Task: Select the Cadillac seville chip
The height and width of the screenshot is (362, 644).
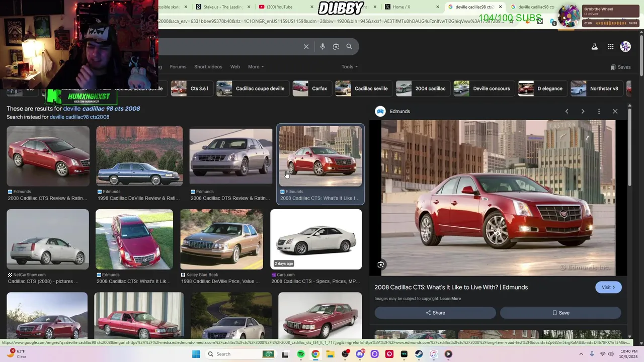Action: pyautogui.click(x=363, y=88)
